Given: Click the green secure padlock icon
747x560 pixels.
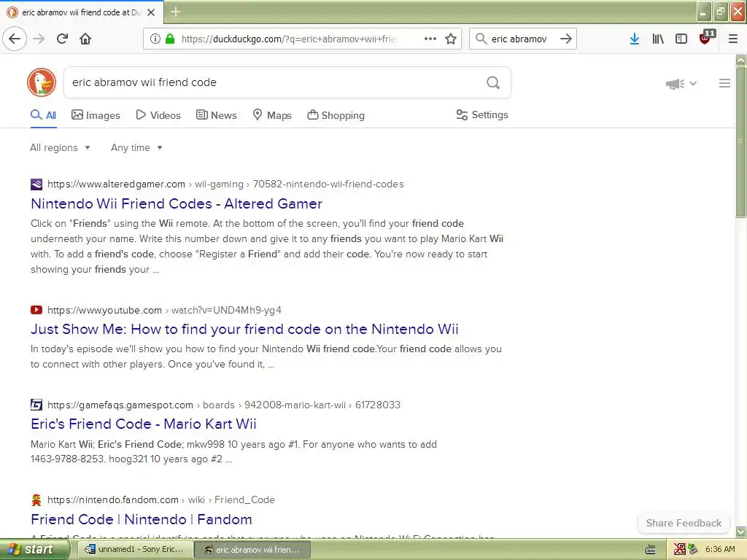Looking at the screenshot, I should coord(169,39).
